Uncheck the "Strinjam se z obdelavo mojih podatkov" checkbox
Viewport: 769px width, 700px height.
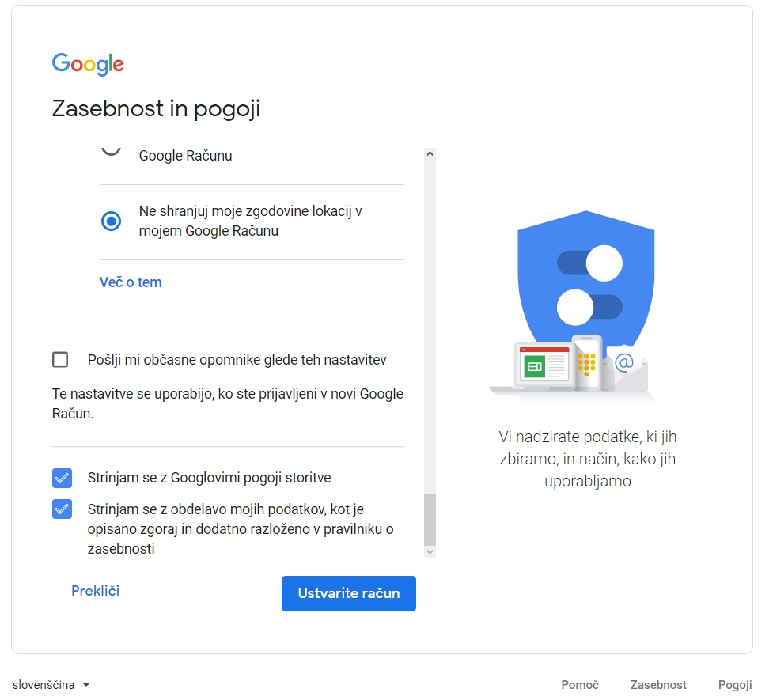[x=62, y=509]
